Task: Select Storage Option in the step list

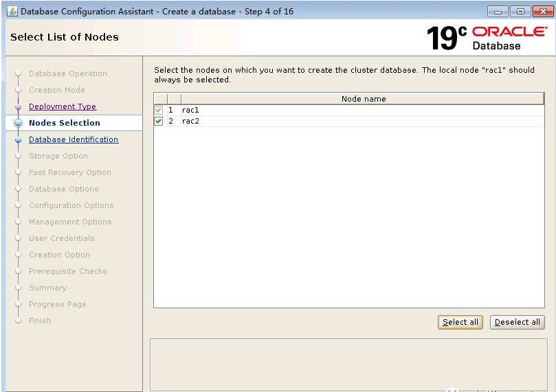Action: click(58, 156)
